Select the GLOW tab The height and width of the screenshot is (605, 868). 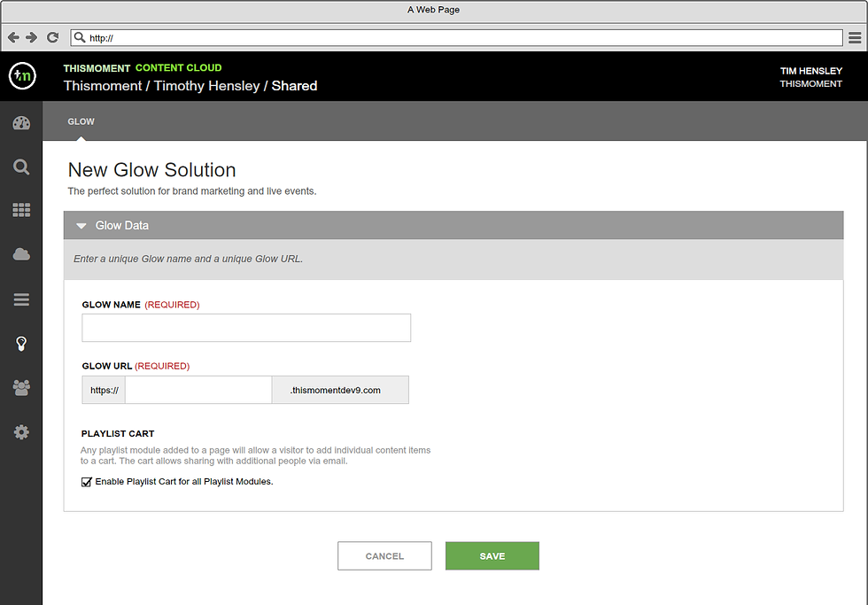pos(81,121)
